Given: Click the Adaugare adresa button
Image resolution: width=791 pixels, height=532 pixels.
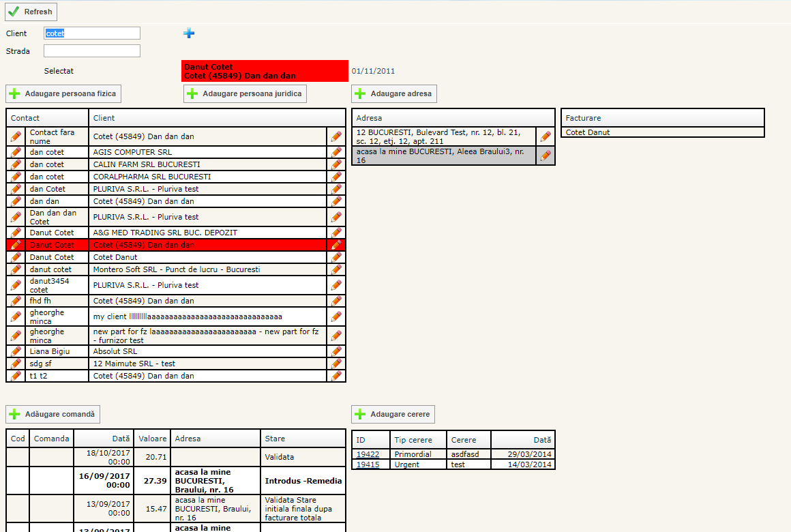Looking at the screenshot, I should (x=394, y=93).
